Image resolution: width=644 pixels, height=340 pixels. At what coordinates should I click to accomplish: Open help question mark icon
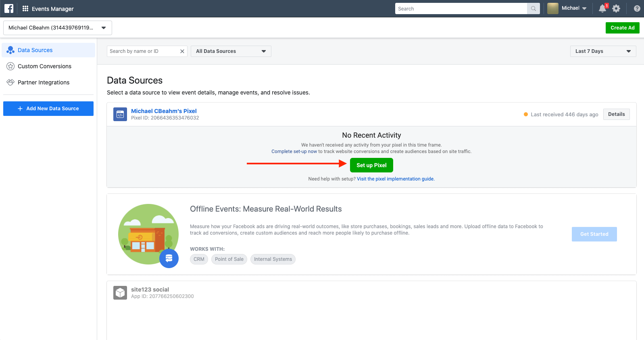(x=637, y=8)
